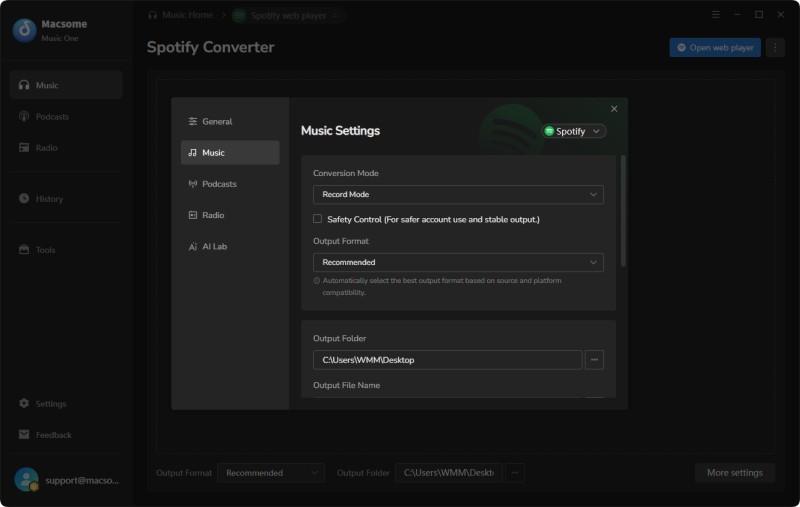Open Music in the main sidebar

click(x=66, y=85)
